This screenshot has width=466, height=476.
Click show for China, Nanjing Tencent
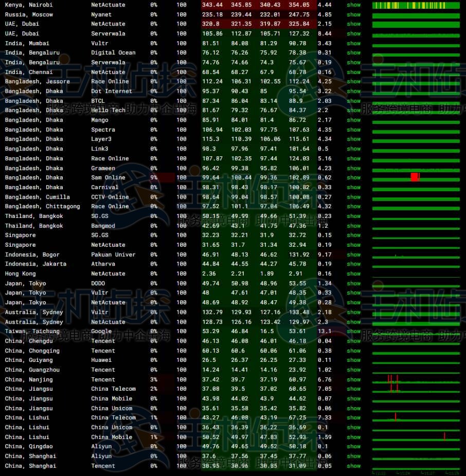tap(353, 379)
